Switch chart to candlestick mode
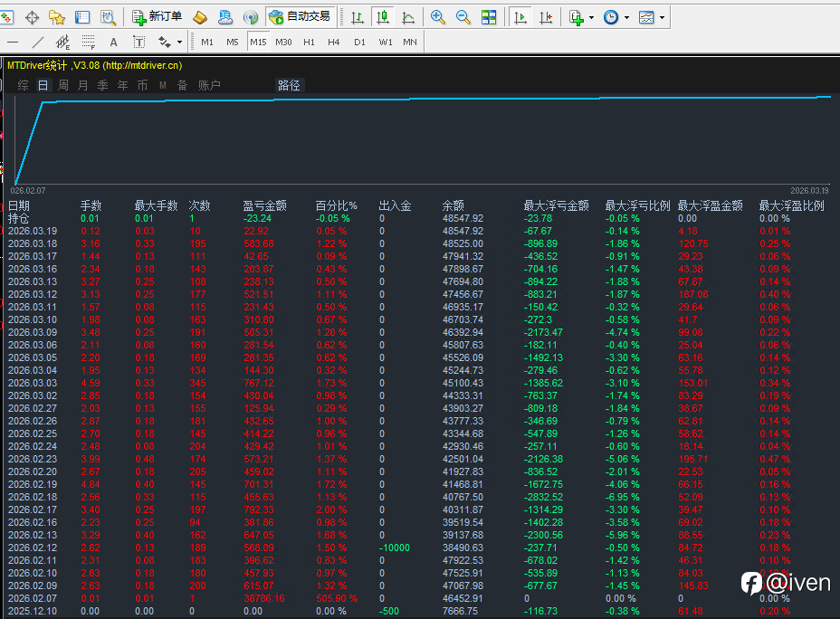 pyautogui.click(x=383, y=17)
